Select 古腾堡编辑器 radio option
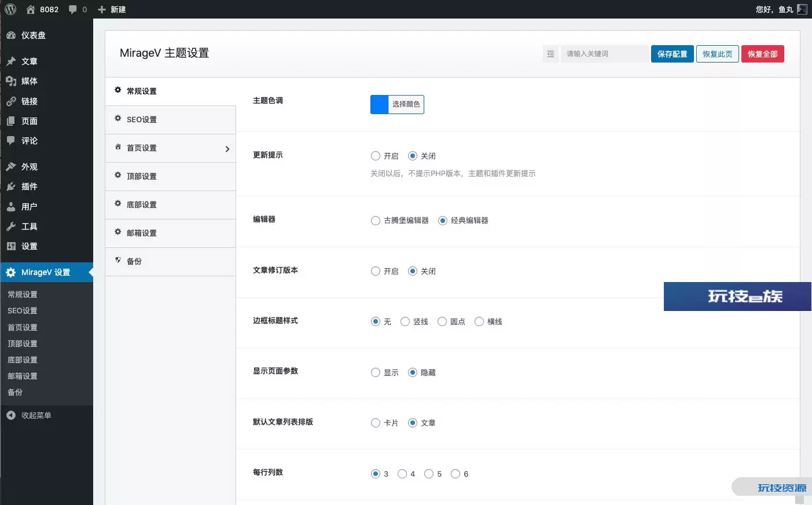Image resolution: width=812 pixels, height=505 pixels. tap(376, 221)
